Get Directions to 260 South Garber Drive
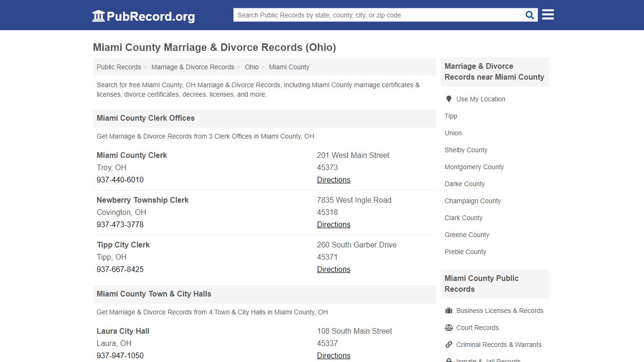 pyautogui.click(x=334, y=269)
